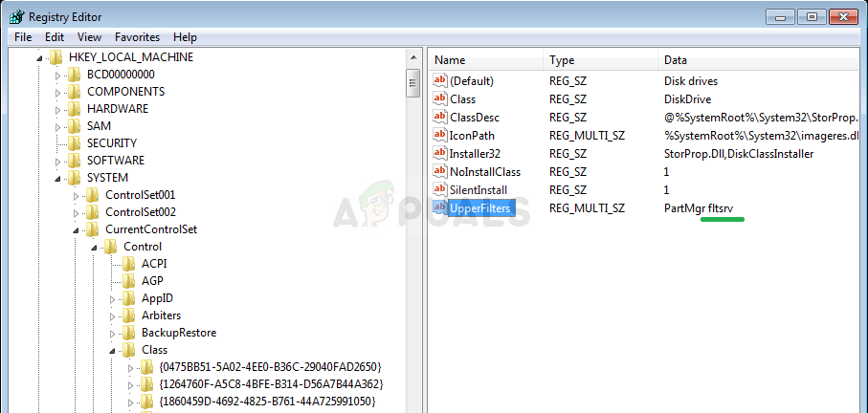This screenshot has height=413, width=868.
Task: Click the AGP folder icon
Action: [128, 281]
